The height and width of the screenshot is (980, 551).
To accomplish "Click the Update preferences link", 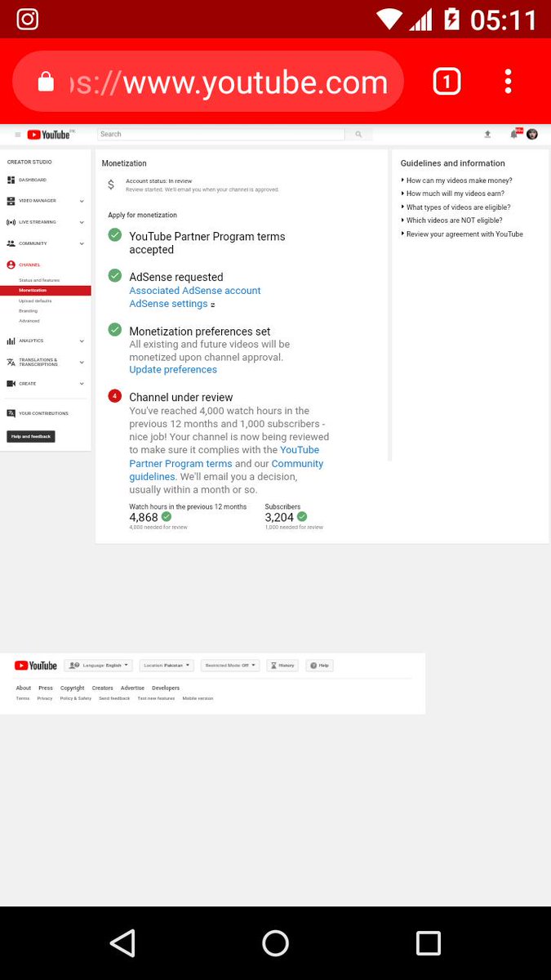I will [x=173, y=370].
